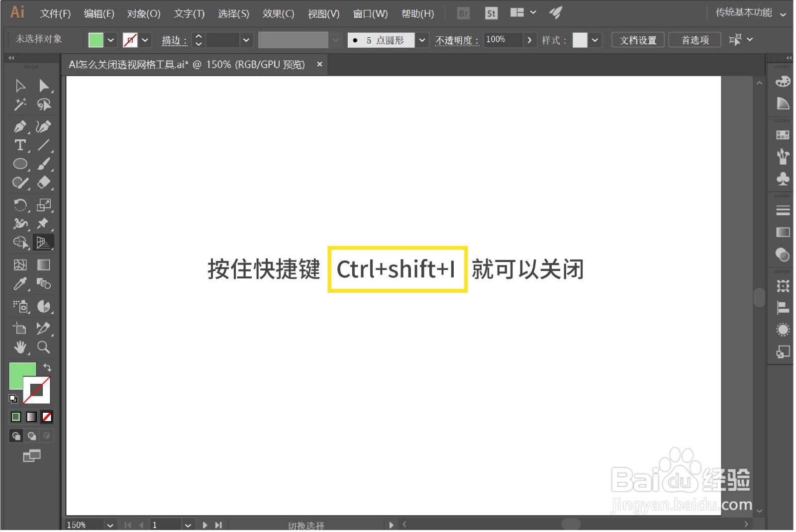Switch to gradient fill mode in toolbar
This screenshot has width=796, height=532.
31,417
